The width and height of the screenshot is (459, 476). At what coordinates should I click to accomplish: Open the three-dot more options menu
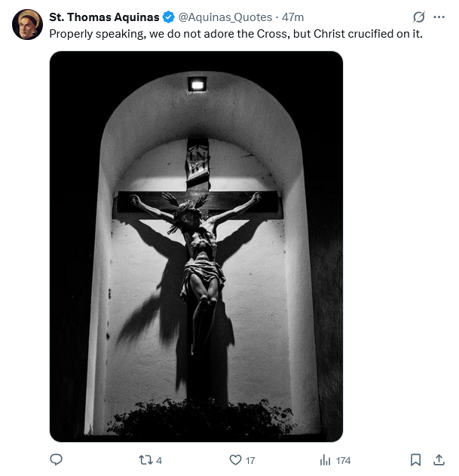click(x=439, y=17)
